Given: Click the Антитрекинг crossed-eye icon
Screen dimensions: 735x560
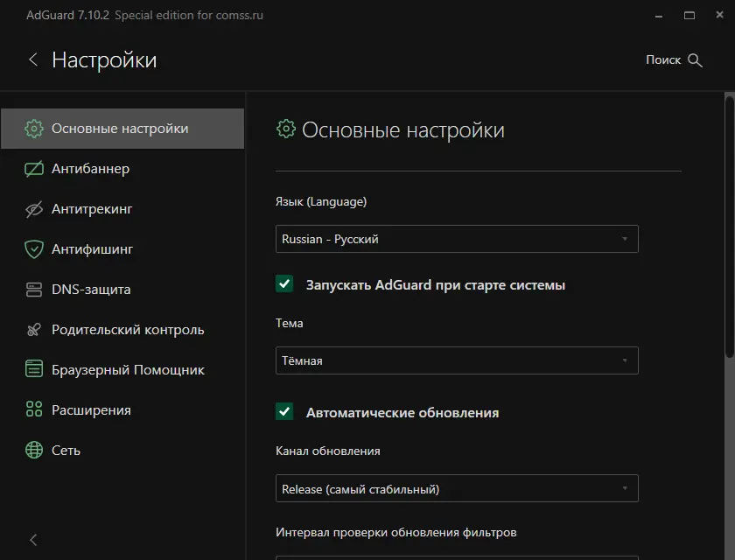Looking at the screenshot, I should [33, 208].
